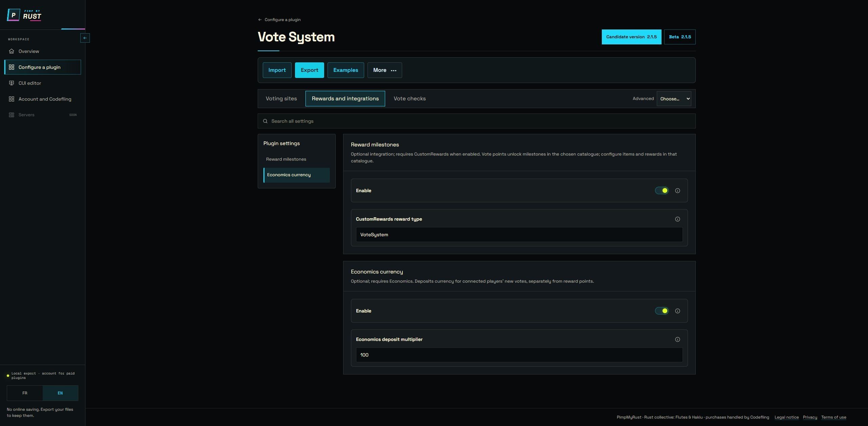Select Candidate version 2.1.5
Viewport: 868px width, 426px height.
click(631, 37)
